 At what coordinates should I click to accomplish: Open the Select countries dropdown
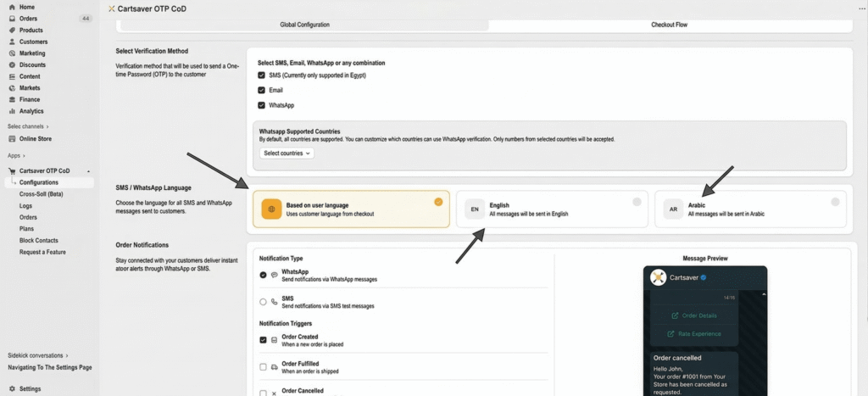(287, 153)
